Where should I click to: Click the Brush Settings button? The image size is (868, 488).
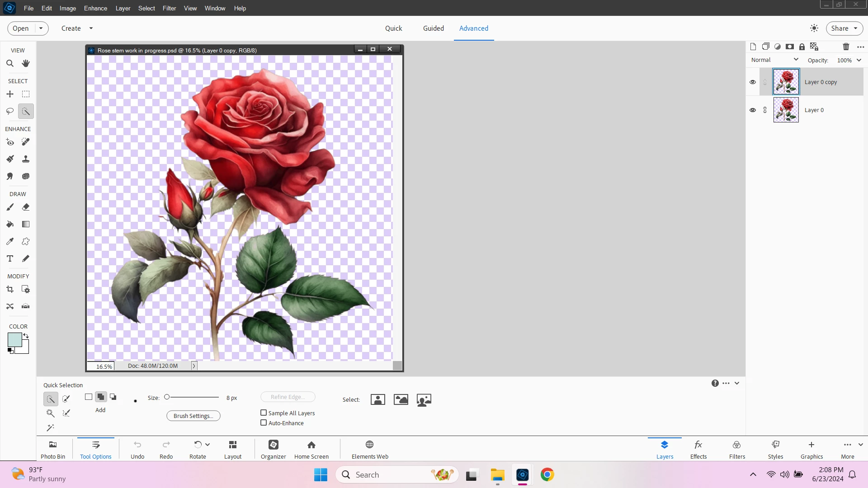coord(193,416)
